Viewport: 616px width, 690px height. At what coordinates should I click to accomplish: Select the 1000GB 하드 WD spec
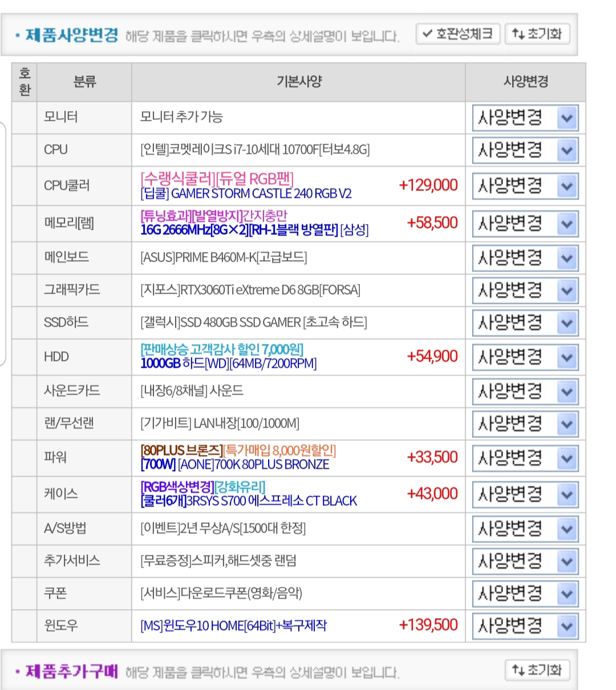pos(228,363)
